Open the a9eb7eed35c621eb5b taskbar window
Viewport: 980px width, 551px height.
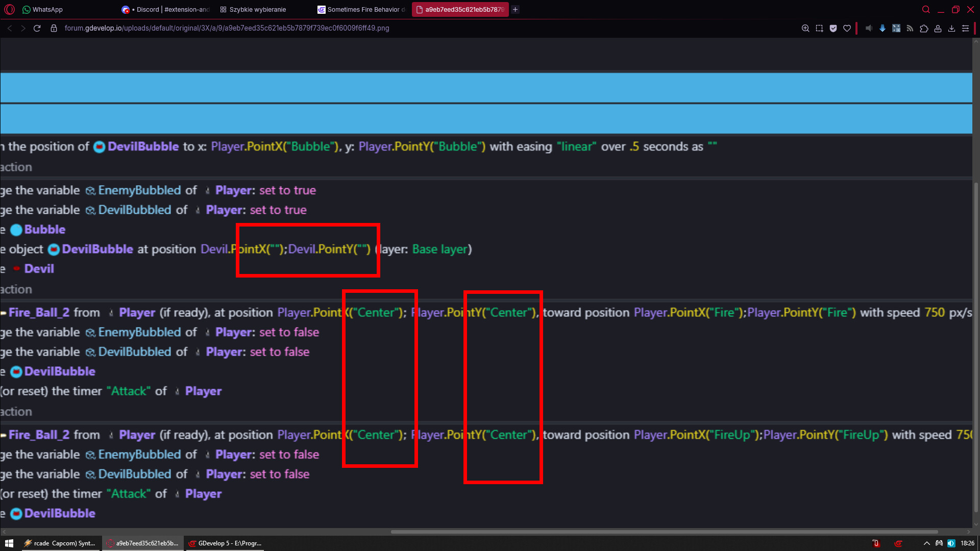[142, 543]
